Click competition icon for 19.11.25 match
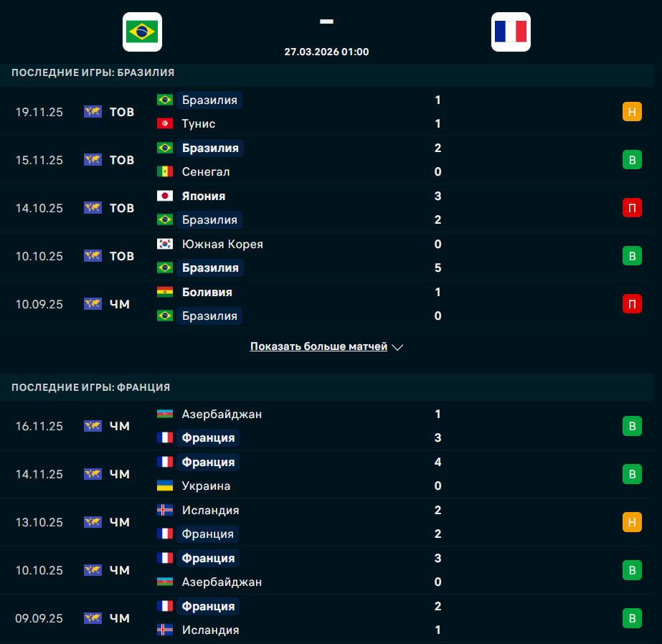662x644 pixels. tap(93, 112)
